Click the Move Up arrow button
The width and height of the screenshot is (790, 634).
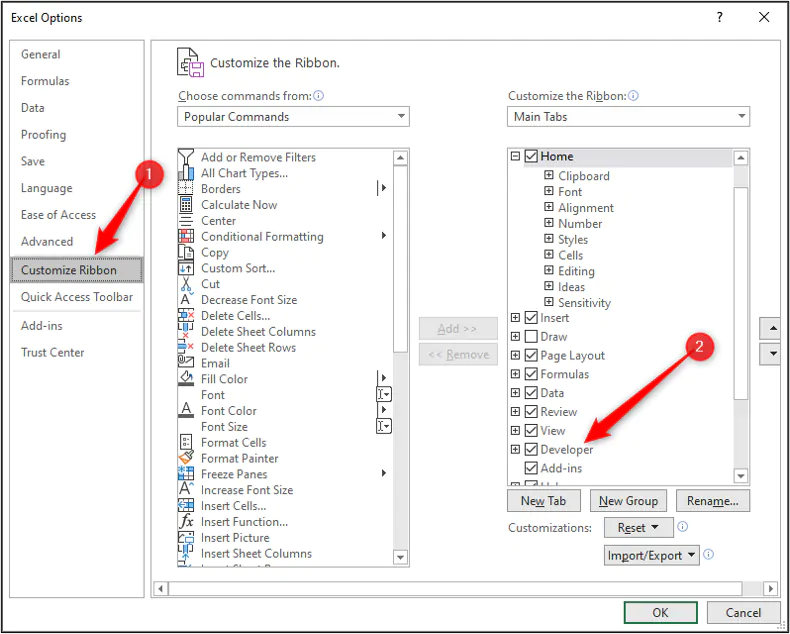pyautogui.click(x=771, y=329)
